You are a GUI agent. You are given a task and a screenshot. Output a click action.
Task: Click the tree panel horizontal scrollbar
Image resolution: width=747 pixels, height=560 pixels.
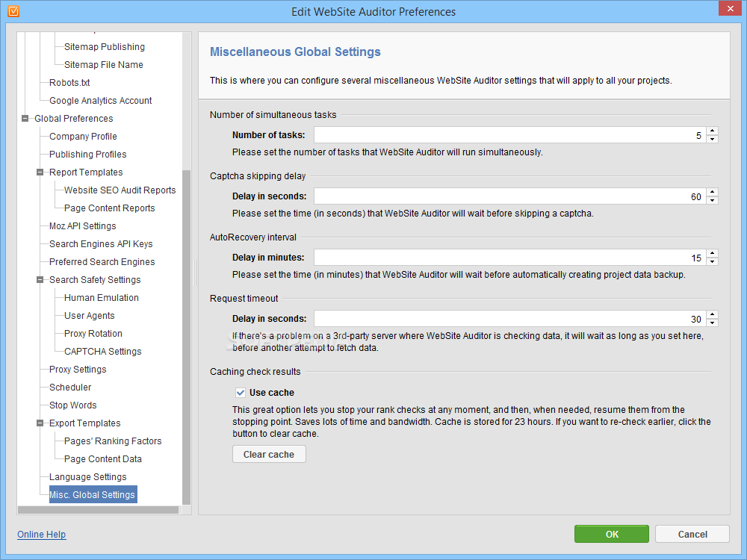tap(98, 509)
